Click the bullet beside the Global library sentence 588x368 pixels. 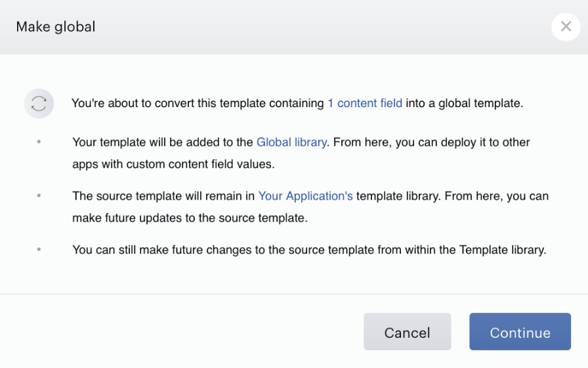click(x=39, y=142)
